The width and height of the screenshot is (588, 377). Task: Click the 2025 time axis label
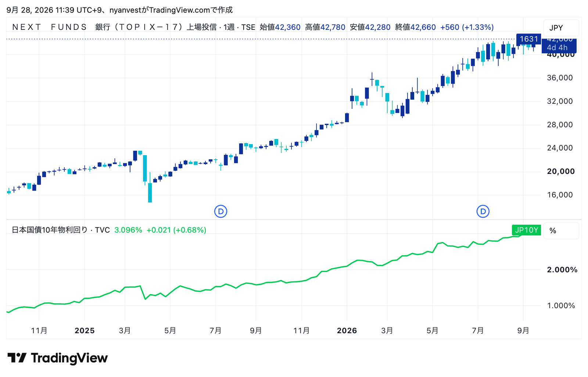coord(85,331)
